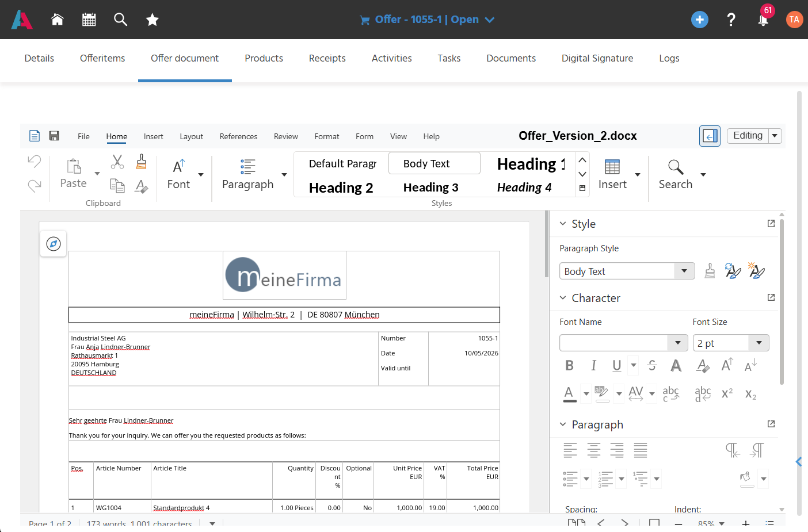This screenshot has height=532, width=808.
Task: Open the calendar icon in top bar
Action: 89,20
